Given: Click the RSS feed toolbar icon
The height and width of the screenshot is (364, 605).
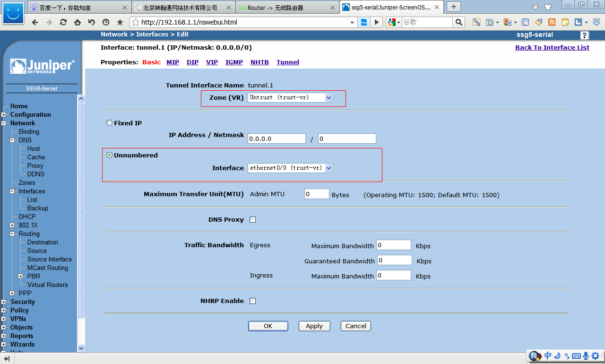Looking at the screenshot, I should click(552, 22).
